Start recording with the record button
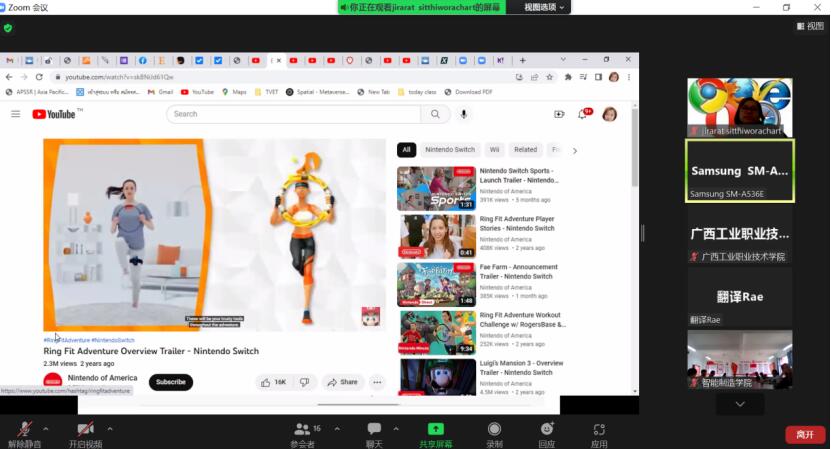 click(494, 434)
